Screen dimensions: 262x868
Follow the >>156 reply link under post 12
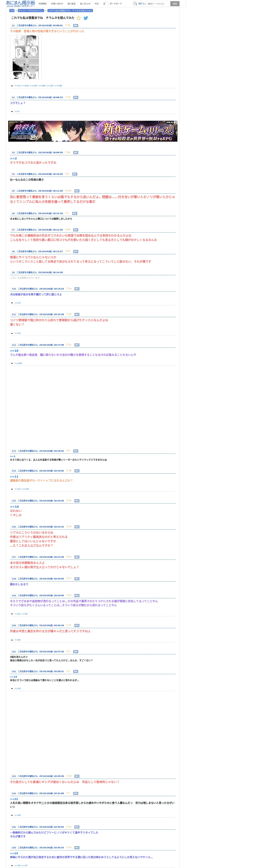click(18, 363)
